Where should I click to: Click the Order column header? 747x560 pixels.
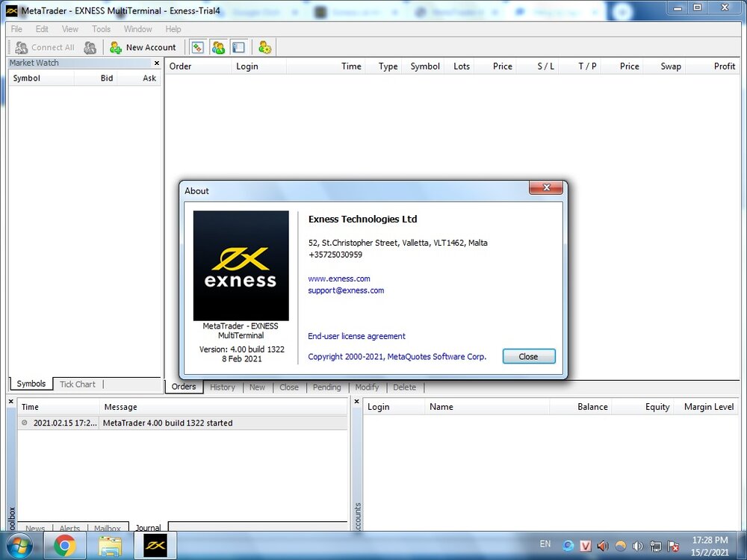coord(198,66)
